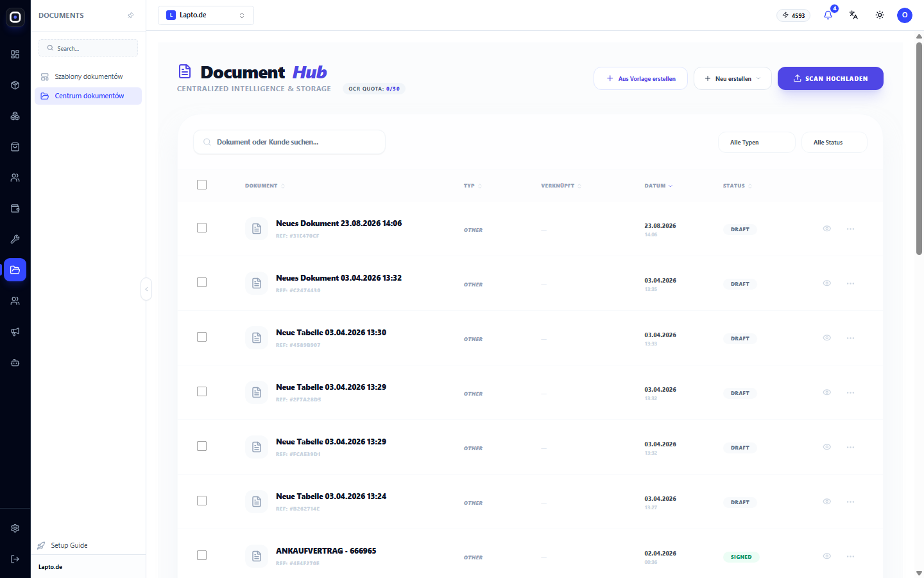Viewport: 924px width, 578px height.
Task: Open Szablony dokumentów menu item
Action: click(88, 76)
